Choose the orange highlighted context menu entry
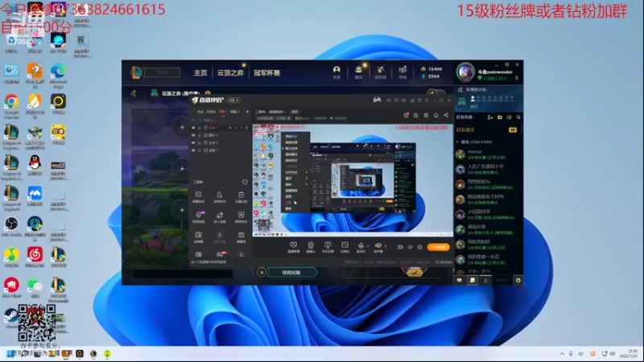Viewport: 644px width, 362px height. [291, 142]
